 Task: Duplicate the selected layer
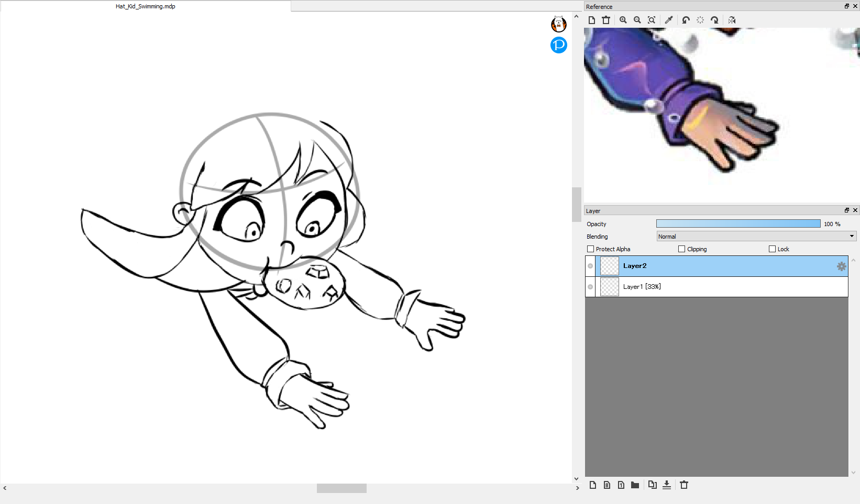(x=653, y=485)
